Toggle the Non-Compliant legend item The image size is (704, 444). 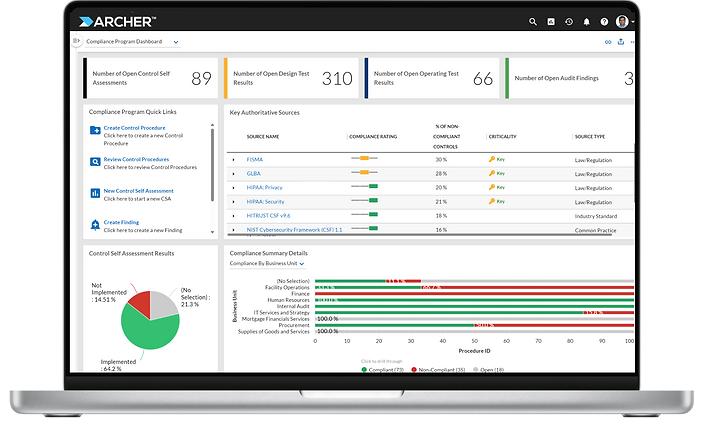point(438,369)
